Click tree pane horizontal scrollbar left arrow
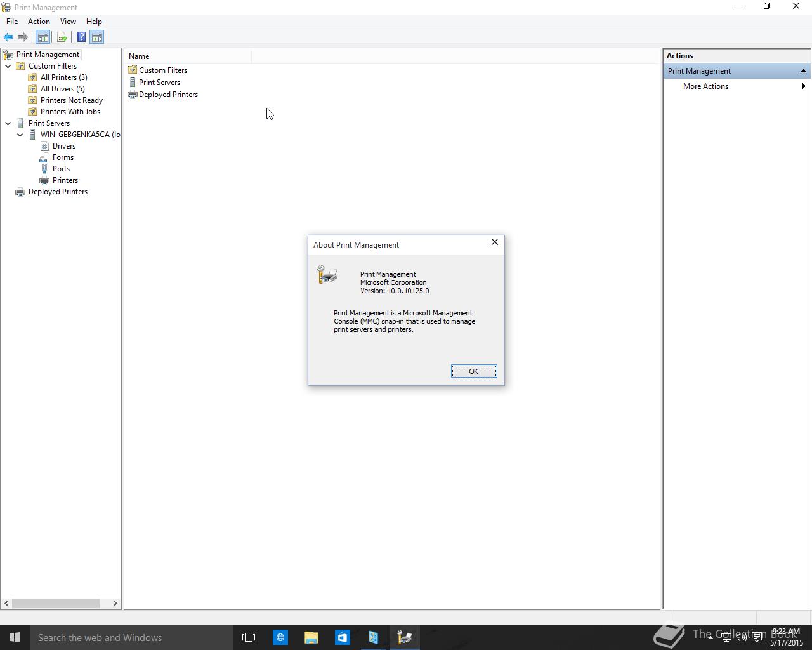812x650 pixels. point(6,603)
